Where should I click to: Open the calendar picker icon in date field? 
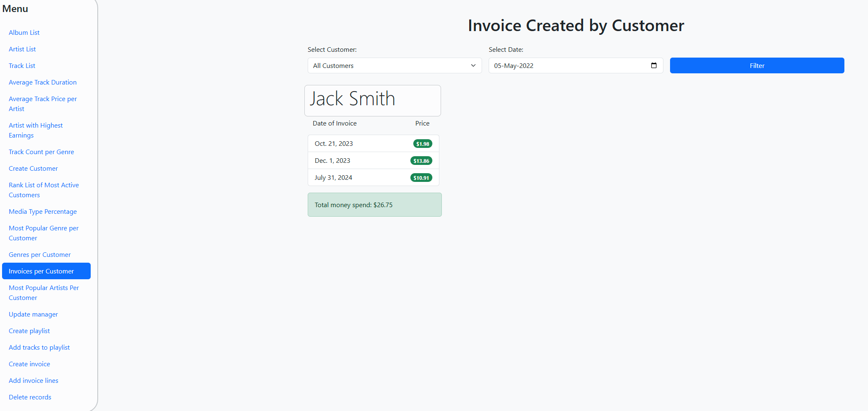[653, 65]
